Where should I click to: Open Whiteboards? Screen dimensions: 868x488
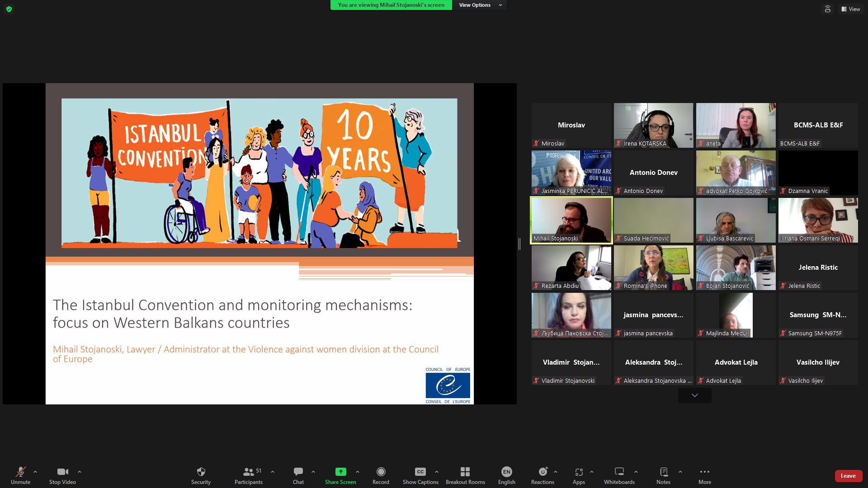tap(619, 475)
